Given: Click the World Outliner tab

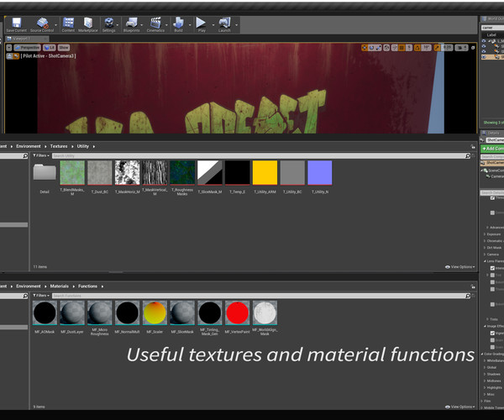Looking at the screenshot, I should (x=493, y=19).
